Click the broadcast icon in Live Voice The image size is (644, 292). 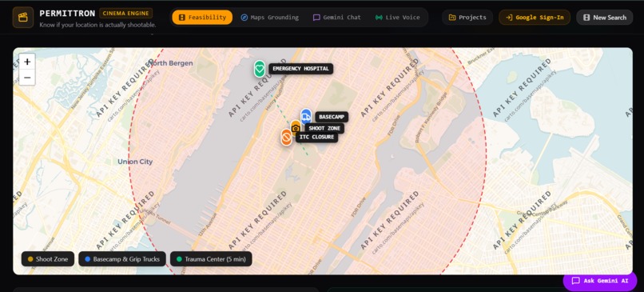[379, 18]
